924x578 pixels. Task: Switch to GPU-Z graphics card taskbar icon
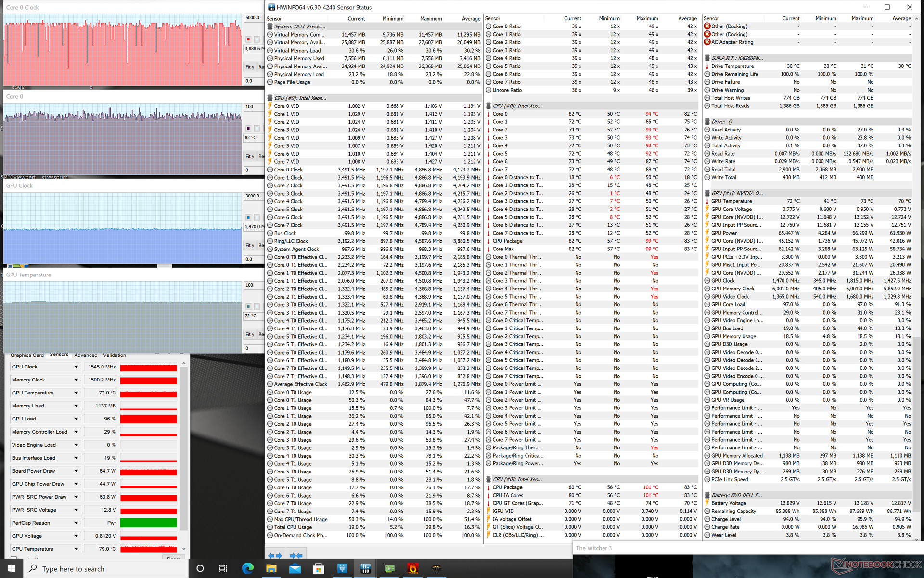(x=389, y=569)
